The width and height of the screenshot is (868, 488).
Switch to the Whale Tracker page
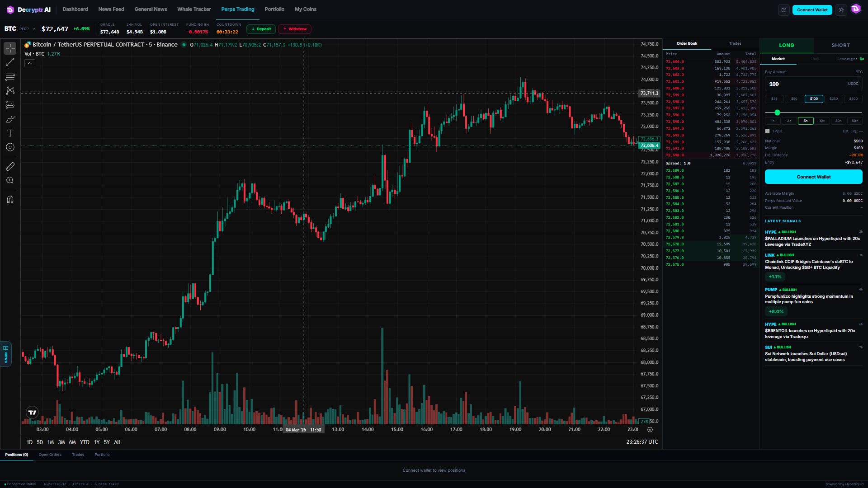pyautogui.click(x=194, y=9)
